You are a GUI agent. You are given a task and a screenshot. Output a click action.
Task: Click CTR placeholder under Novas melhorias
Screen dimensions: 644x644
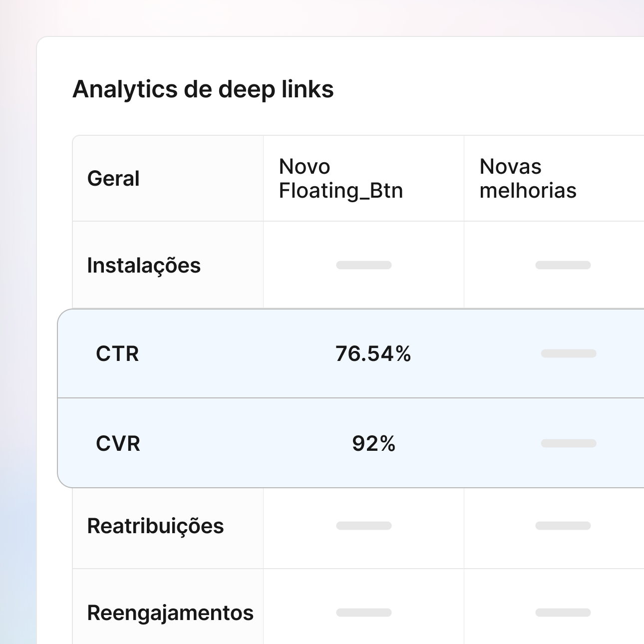point(569,353)
